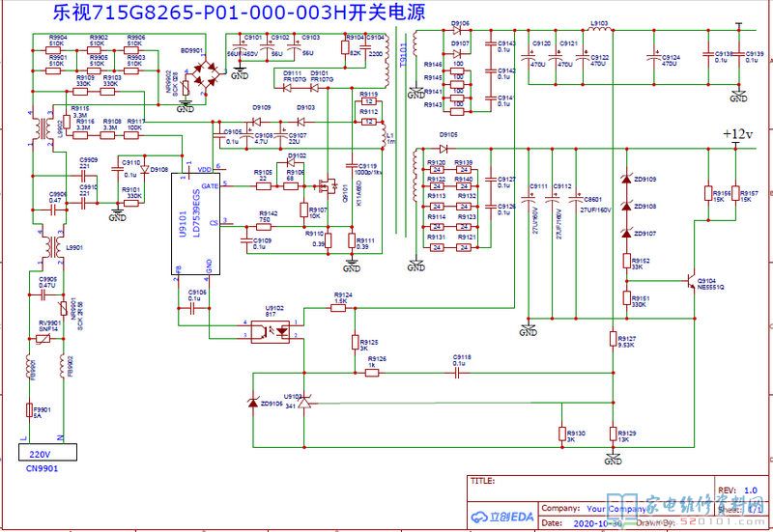The height and width of the screenshot is (532, 773).
Task: Click the "VDD" pin label on U9101
Action: (x=205, y=170)
